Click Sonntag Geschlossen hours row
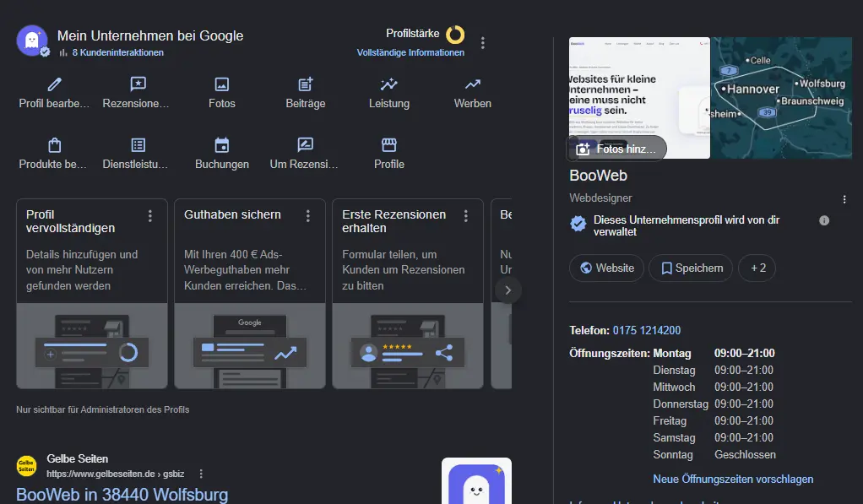The height and width of the screenshot is (504, 863). [x=714, y=454]
